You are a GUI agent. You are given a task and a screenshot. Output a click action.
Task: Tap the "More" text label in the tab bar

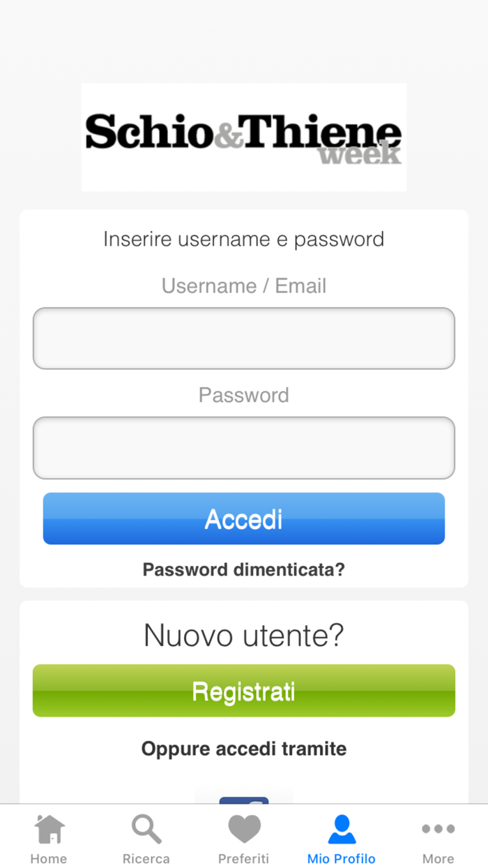439,859
